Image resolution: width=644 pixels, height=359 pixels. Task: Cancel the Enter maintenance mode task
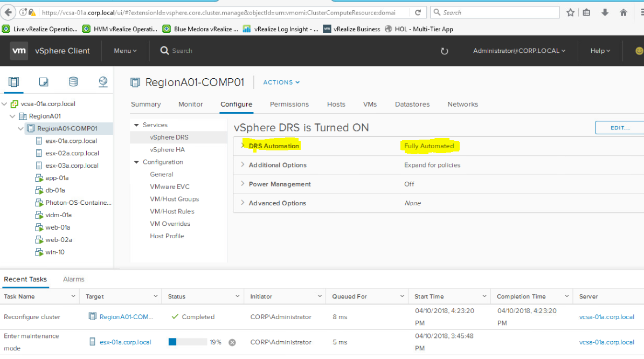coord(232,343)
